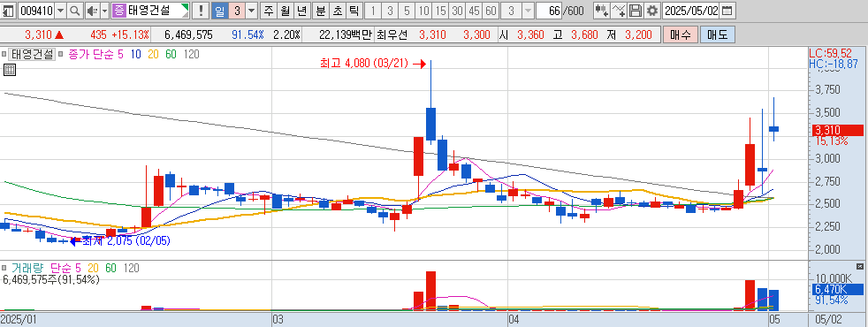Click the blue 6,470K volume tag
Viewport: 868px width, 327px height.
[838, 289]
